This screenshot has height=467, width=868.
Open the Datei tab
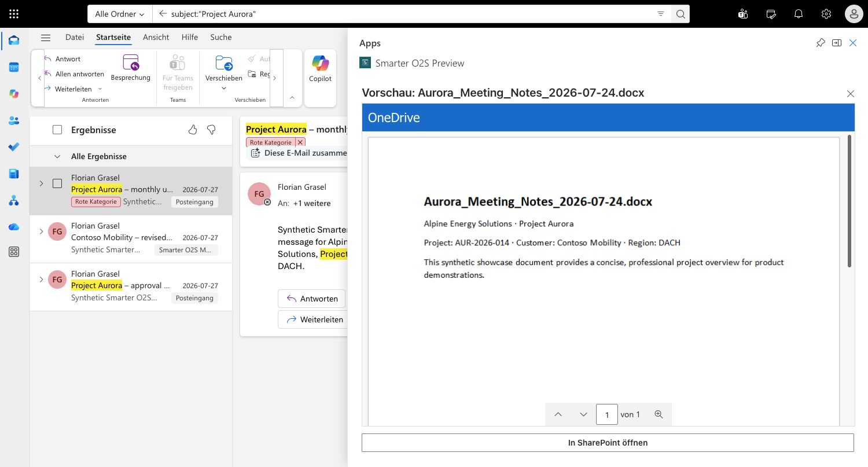[x=75, y=37]
